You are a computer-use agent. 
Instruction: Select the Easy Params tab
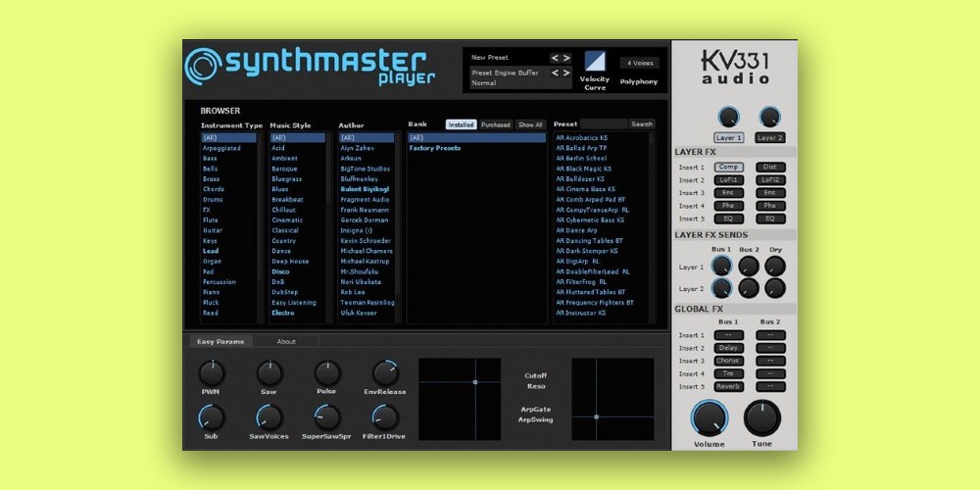coord(219,342)
